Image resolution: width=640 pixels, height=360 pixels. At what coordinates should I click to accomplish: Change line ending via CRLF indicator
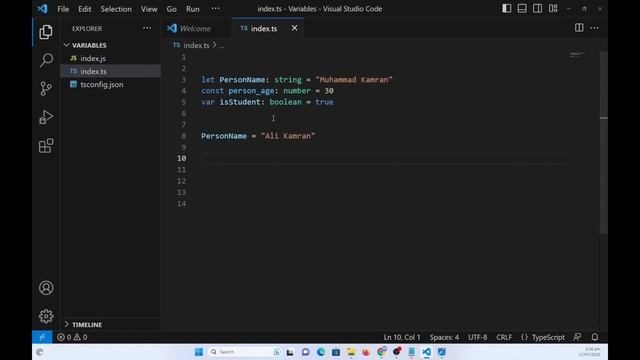coord(504,337)
